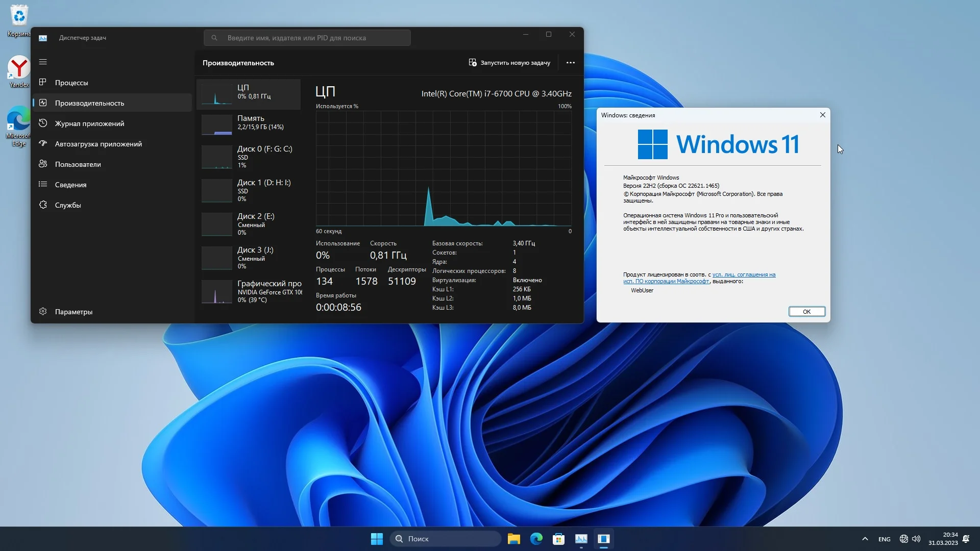Viewport: 980px width, 551px height.
Task: Click Run new task button
Action: (509, 63)
